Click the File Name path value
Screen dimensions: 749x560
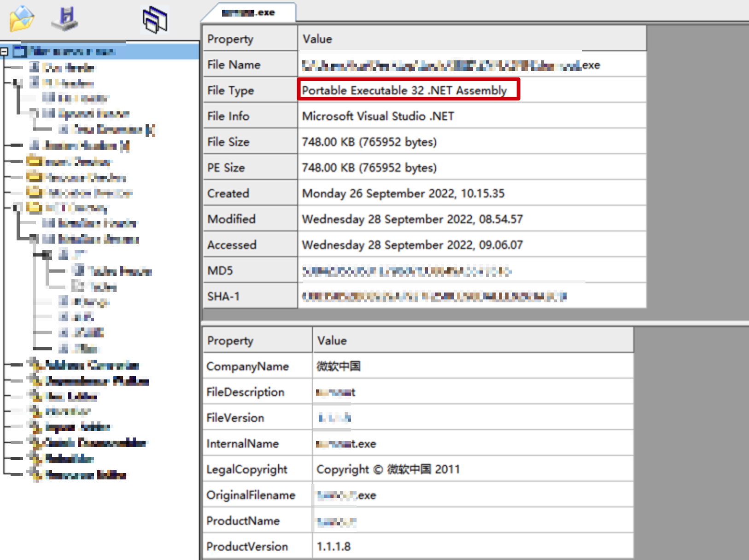tap(451, 65)
